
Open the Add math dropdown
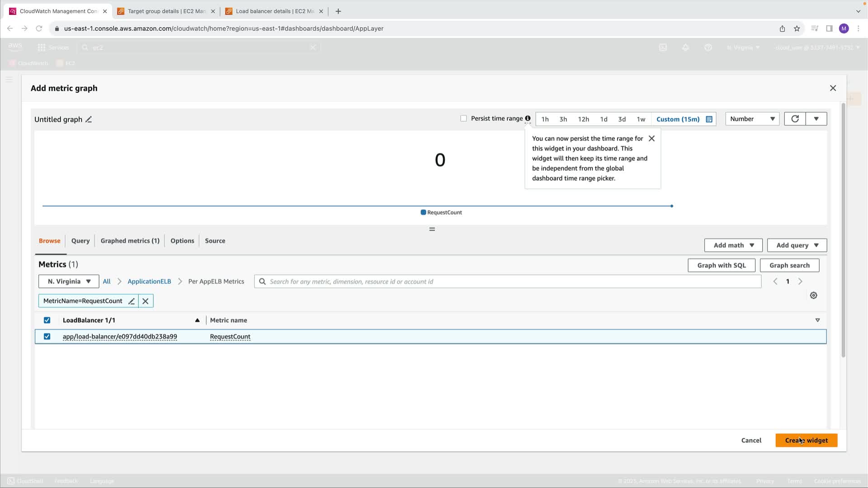733,245
